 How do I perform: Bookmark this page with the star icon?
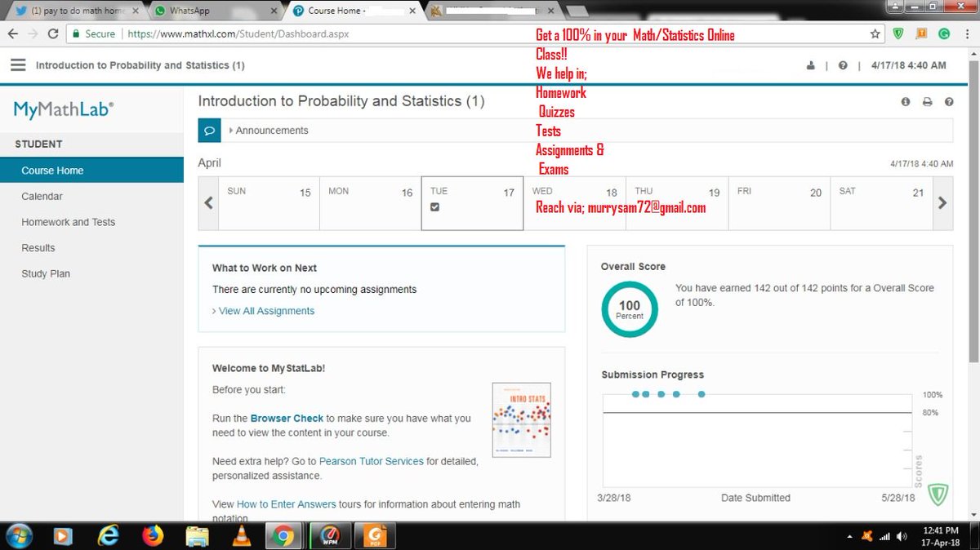875,34
